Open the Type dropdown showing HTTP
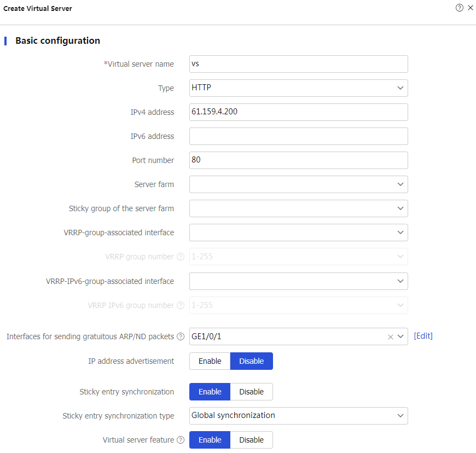The height and width of the screenshot is (453, 476). click(x=298, y=88)
